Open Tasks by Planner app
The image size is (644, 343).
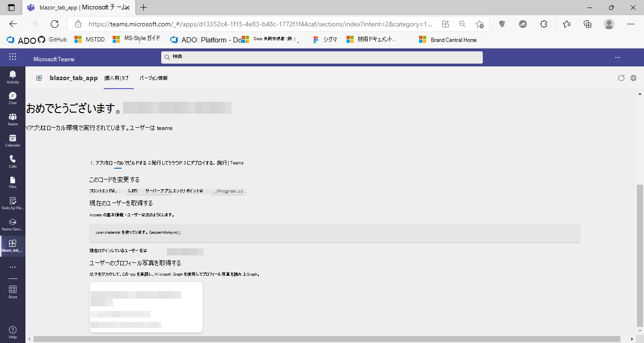click(13, 203)
